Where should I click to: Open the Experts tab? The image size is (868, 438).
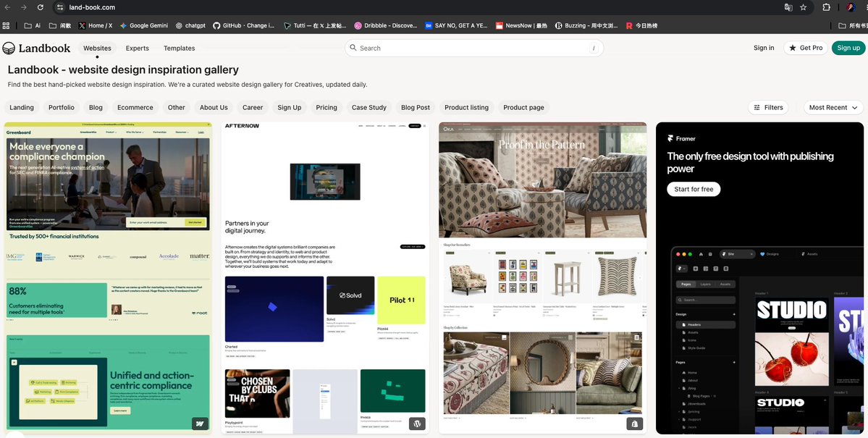138,49
